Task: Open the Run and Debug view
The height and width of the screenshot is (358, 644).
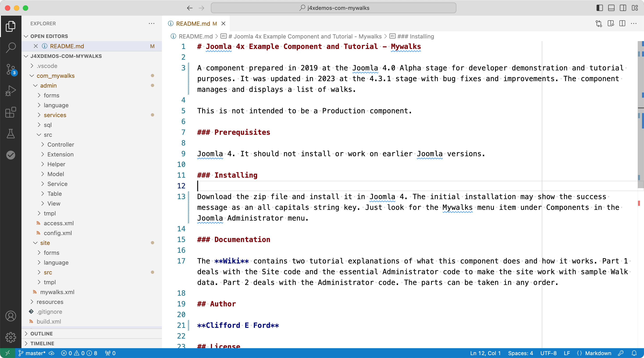Action: point(11,91)
